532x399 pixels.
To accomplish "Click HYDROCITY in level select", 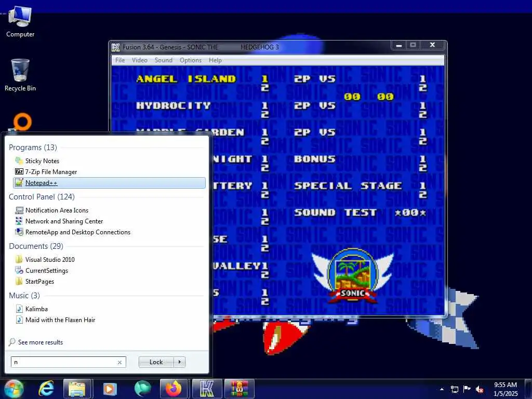I will [x=174, y=105].
